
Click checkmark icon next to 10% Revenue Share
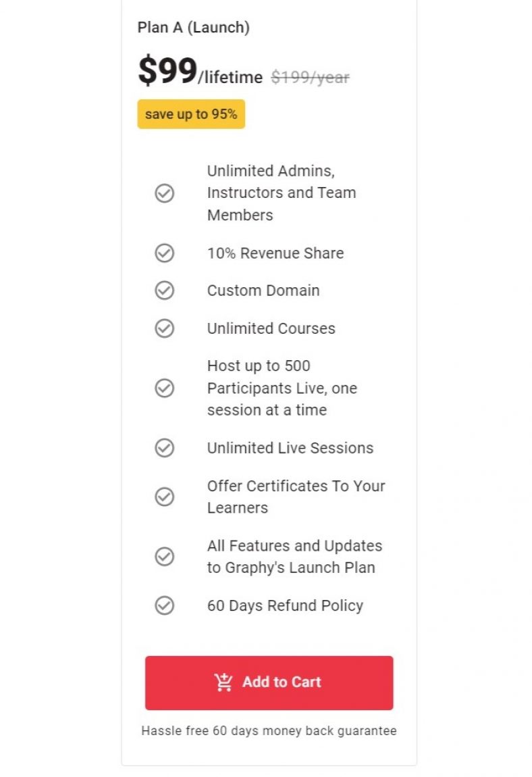(165, 253)
